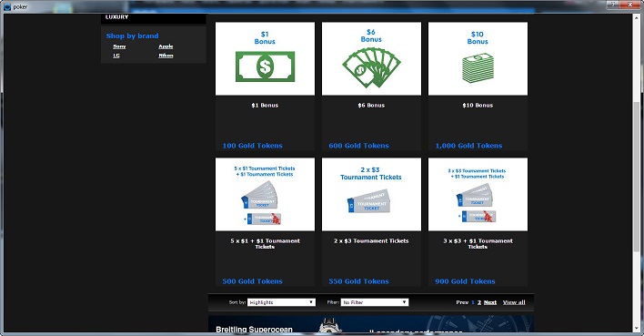Click the single dollar bill $1 Bonus image

tap(265, 59)
